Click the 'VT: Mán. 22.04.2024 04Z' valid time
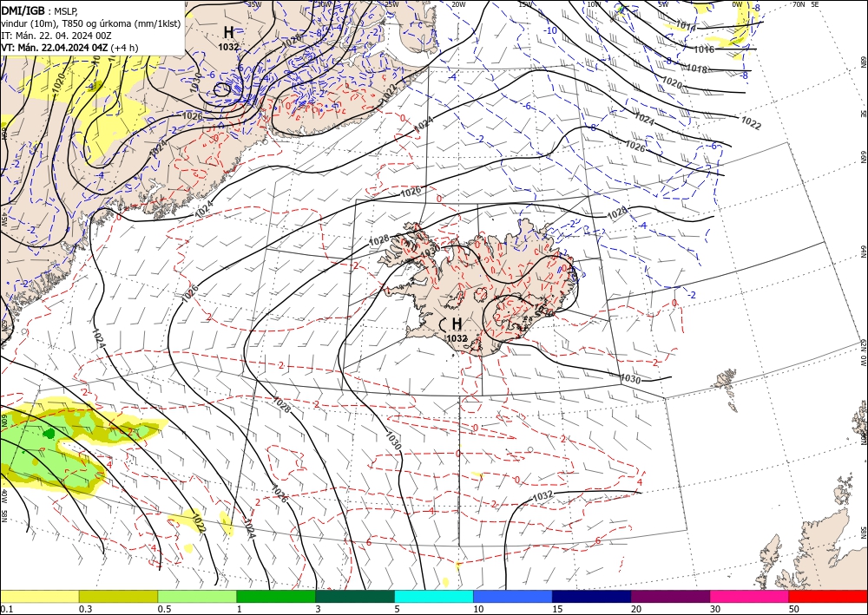 click(54, 48)
